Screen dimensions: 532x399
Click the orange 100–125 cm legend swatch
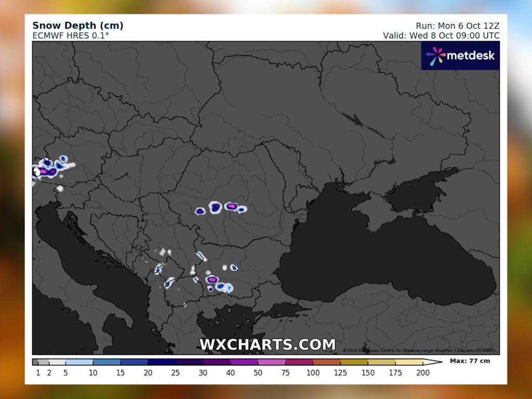pyautogui.click(x=326, y=362)
